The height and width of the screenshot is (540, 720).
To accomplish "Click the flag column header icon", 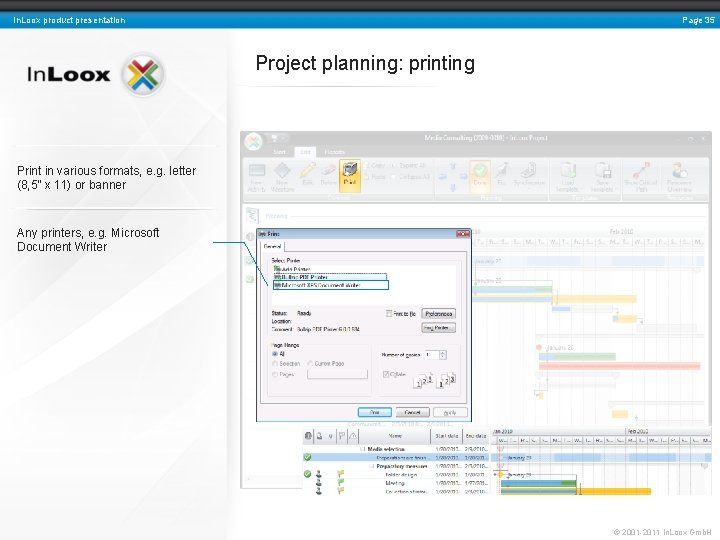I will click(x=342, y=436).
